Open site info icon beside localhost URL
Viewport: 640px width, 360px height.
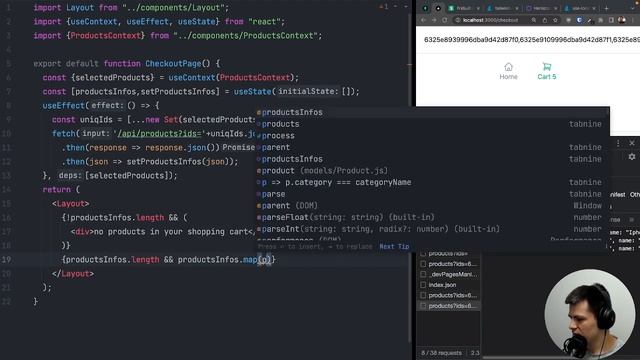458,20
